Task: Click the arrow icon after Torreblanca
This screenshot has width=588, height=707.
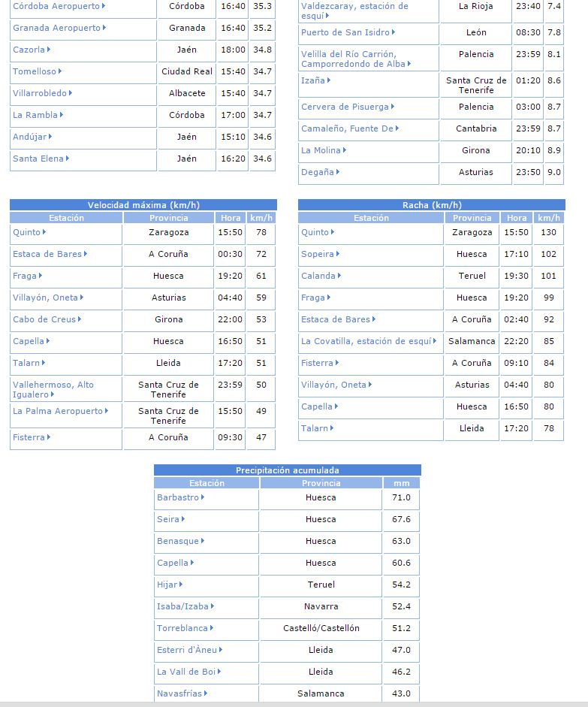Action: pos(213,628)
